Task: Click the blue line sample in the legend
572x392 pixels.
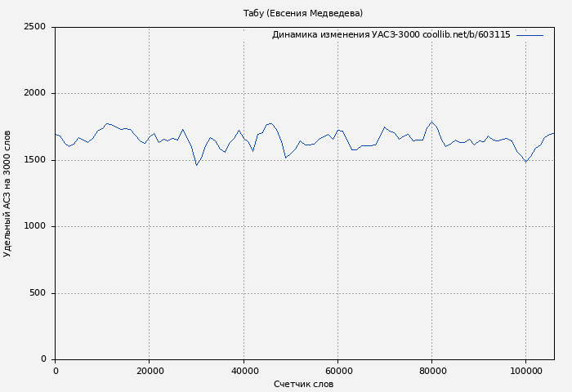Action: (x=530, y=35)
